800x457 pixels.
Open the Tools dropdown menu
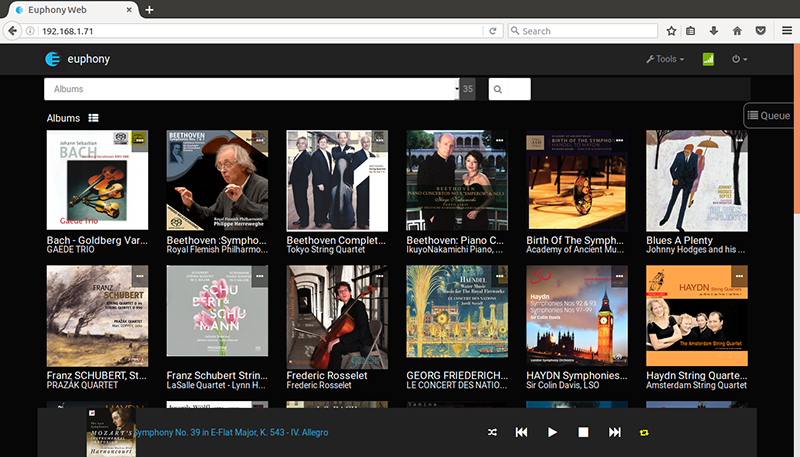click(x=665, y=59)
